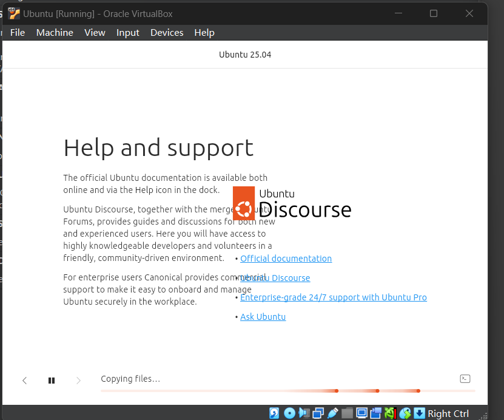Screen dimensions: 504x420
Task: Click the network adapters status icon
Action: coord(318,413)
